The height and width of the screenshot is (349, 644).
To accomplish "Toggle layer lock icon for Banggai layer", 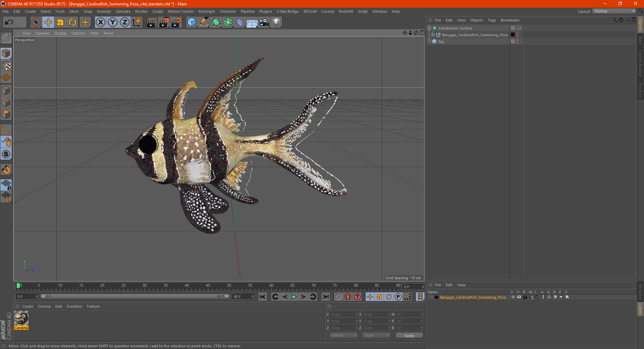I will point(537,297).
